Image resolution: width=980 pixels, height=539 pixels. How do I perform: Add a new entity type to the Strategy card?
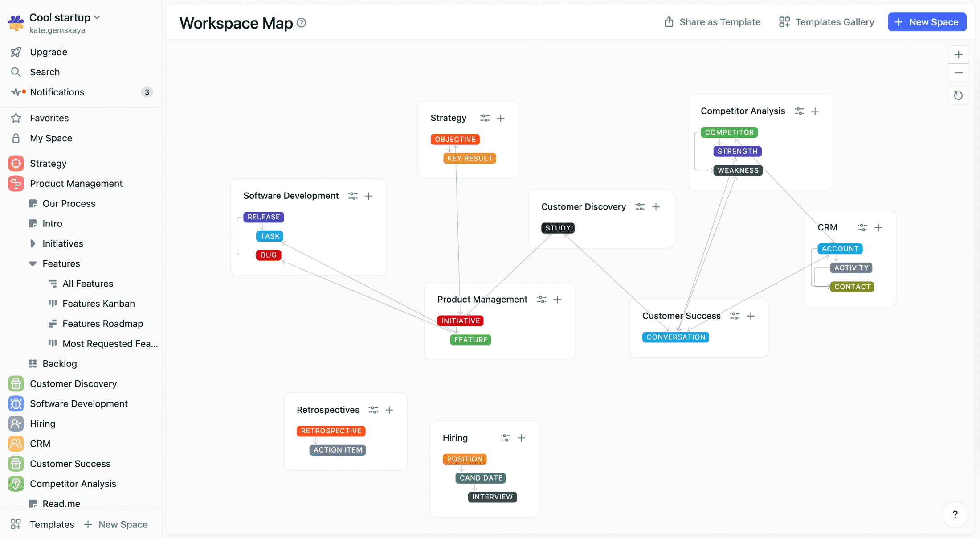pos(501,118)
